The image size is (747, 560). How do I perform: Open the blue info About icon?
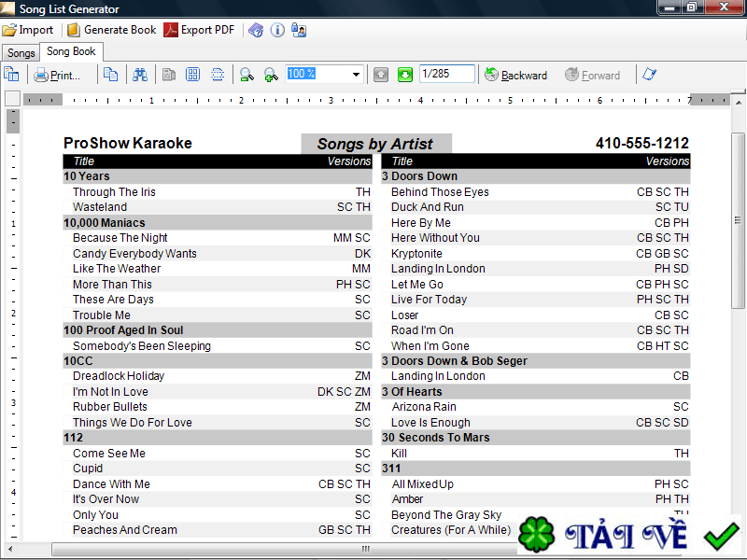[277, 30]
